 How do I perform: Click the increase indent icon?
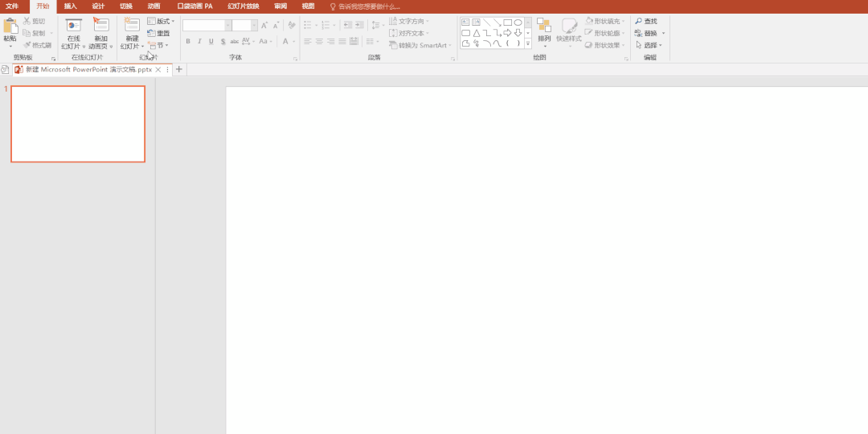[x=359, y=26]
